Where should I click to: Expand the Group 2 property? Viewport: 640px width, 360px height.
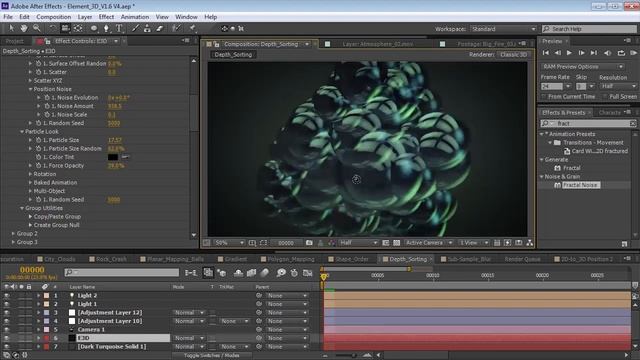(x=13, y=233)
